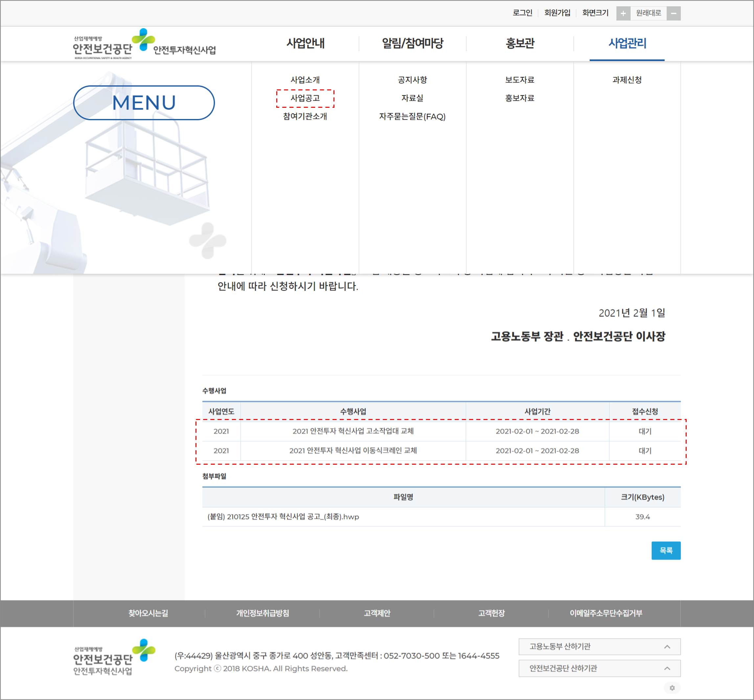Click 개인정보취급방침 in the footer
This screenshot has height=700, width=754.
pyautogui.click(x=263, y=613)
